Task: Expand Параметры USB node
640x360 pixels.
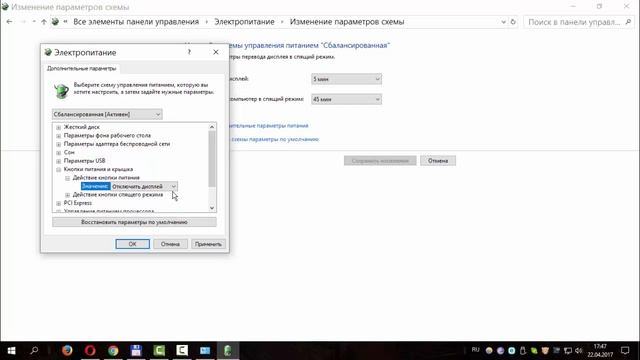Action: click(x=58, y=161)
